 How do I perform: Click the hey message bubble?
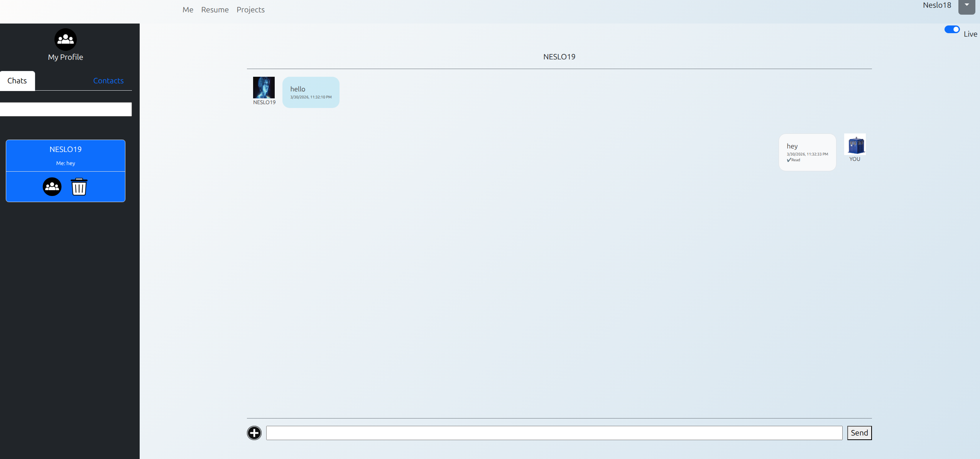pos(807,152)
